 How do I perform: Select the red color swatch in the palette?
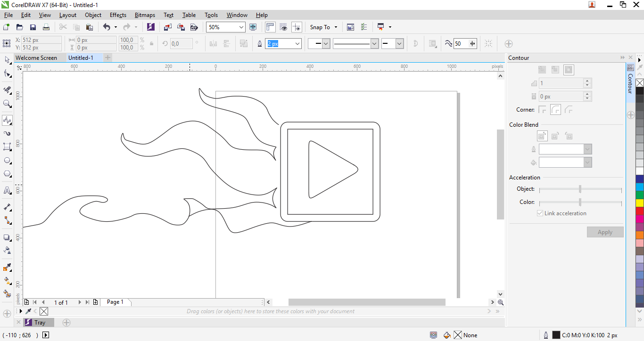tap(640, 211)
